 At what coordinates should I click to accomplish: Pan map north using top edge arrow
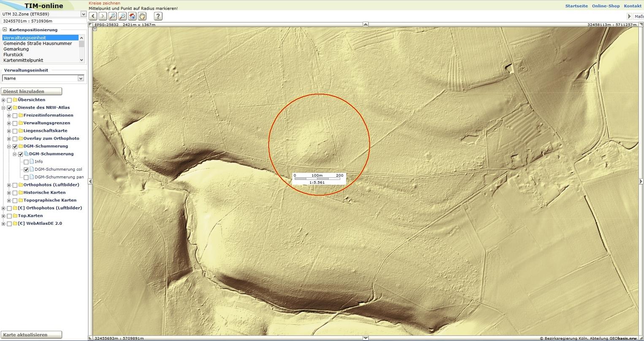pyautogui.click(x=365, y=25)
